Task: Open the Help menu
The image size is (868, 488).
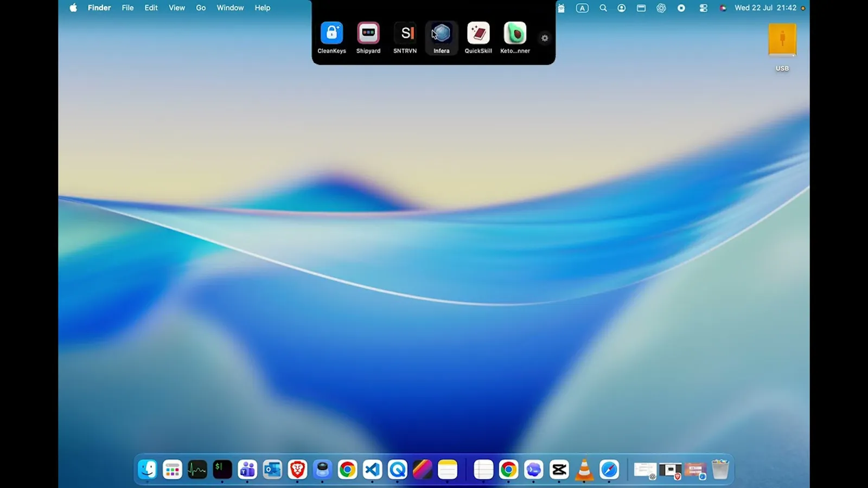Action: click(x=263, y=8)
